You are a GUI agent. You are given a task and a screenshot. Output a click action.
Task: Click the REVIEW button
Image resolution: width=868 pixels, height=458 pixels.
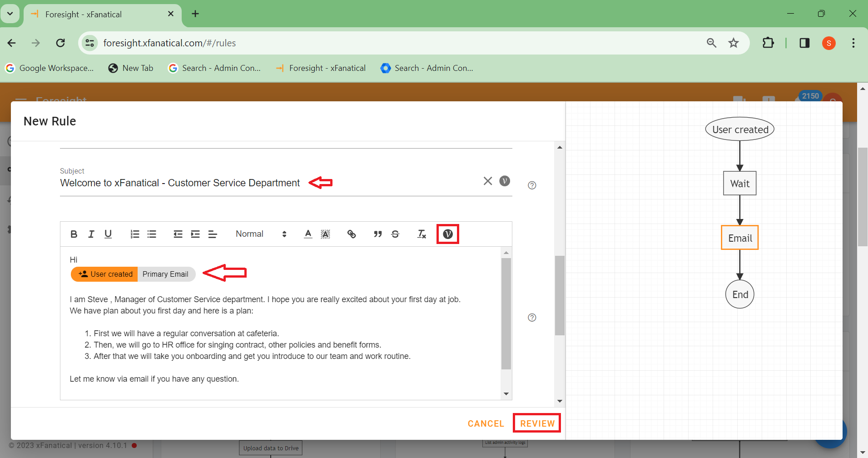coord(536,423)
